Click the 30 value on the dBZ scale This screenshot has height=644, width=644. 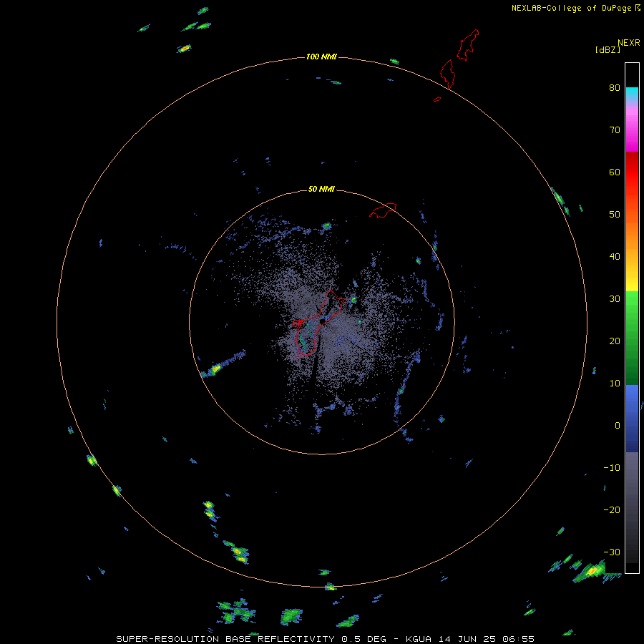(x=615, y=299)
